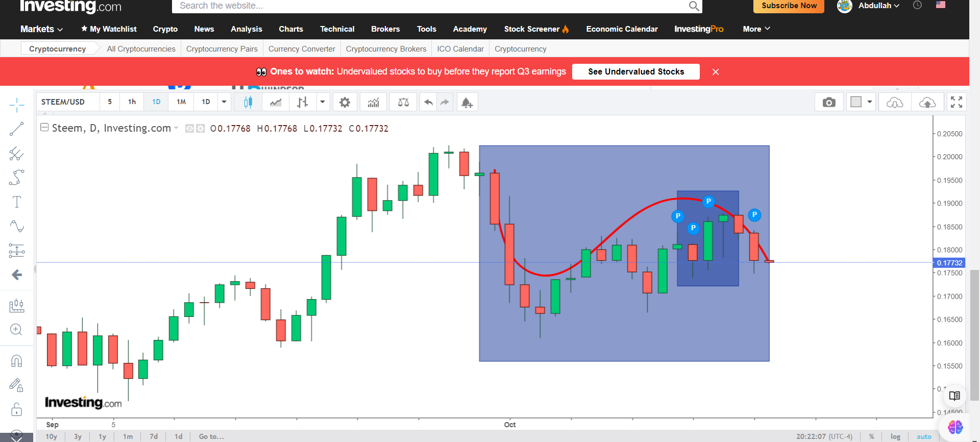Screen dimensions: 980x442
Task: Take a chart snapshot with camera
Action: [x=829, y=102]
